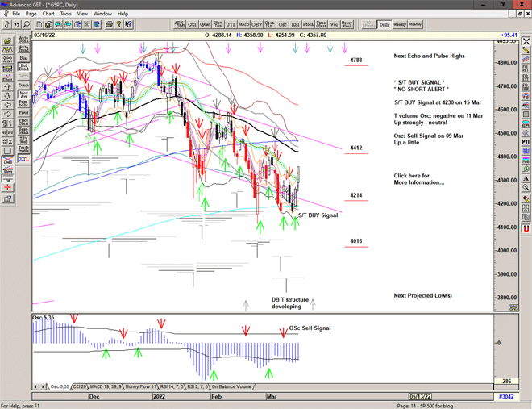The height and width of the screenshot is (409, 532).
Task: Switch chart to the Weekly timeframe
Action: (x=400, y=24)
